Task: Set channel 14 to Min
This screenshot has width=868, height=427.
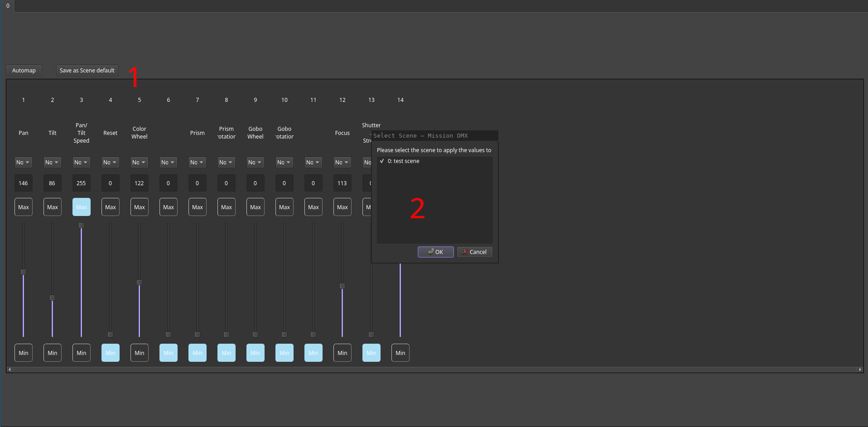Action: tap(400, 353)
